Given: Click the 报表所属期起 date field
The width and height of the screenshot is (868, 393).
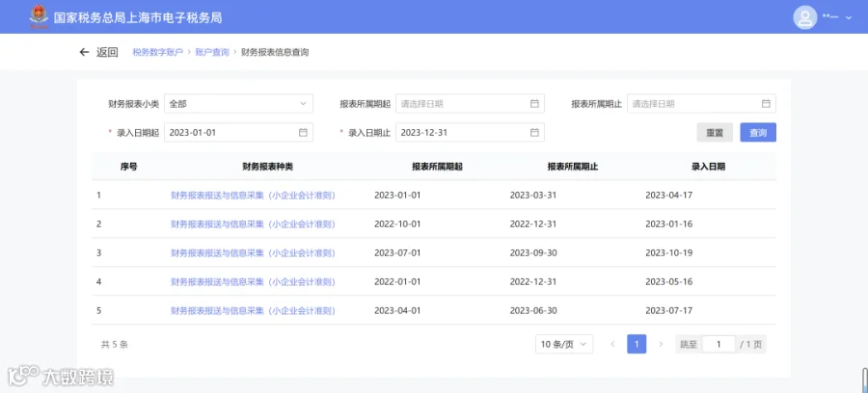Looking at the screenshot, I should (x=470, y=103).
